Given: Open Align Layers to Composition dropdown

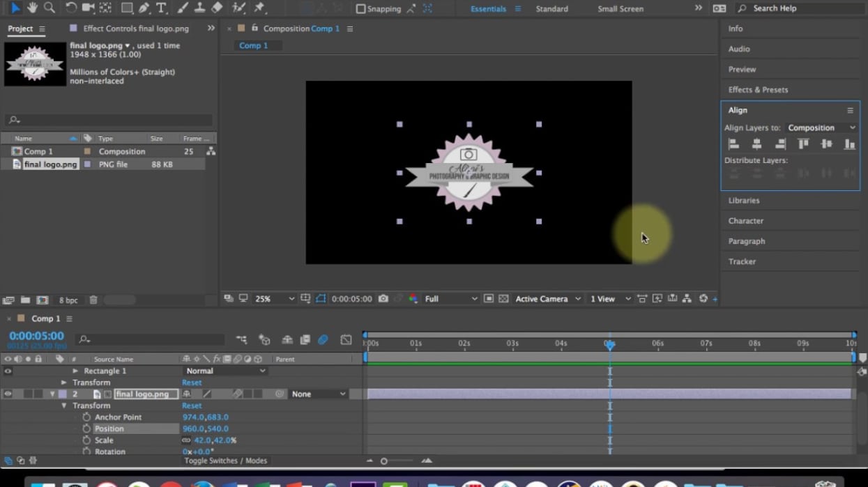Looking at the screenshot, I should coord(821,128).
